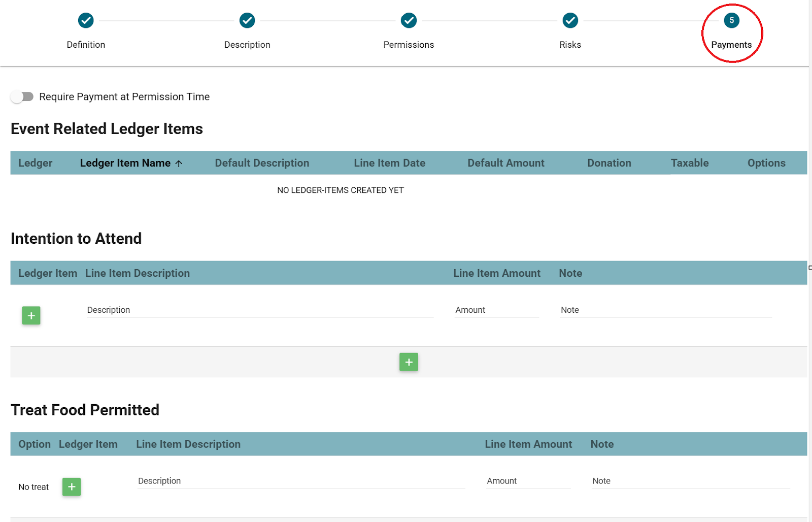The height and width of the screenshot is (522, 812).
Task: Add ledger item for No treat option
Action: (72, 487)
